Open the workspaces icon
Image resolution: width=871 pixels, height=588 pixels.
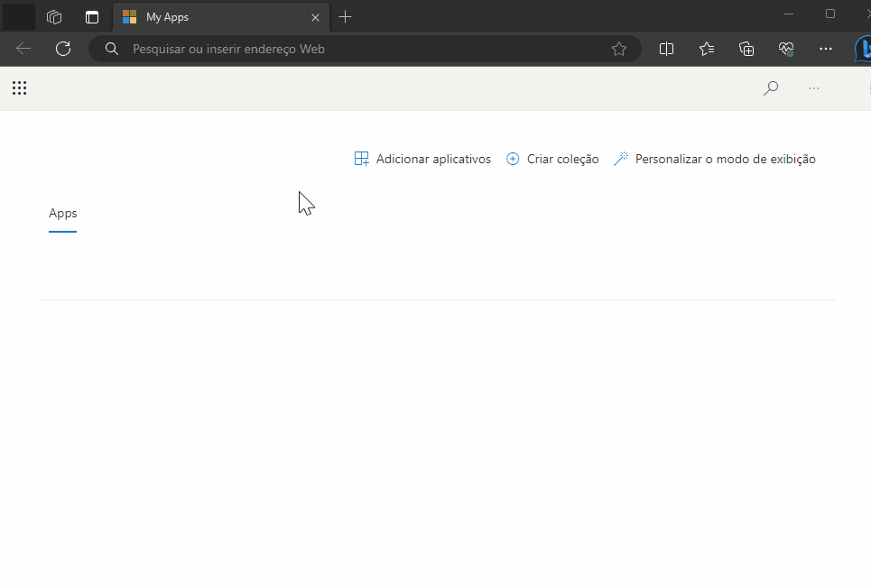(54, 17)
